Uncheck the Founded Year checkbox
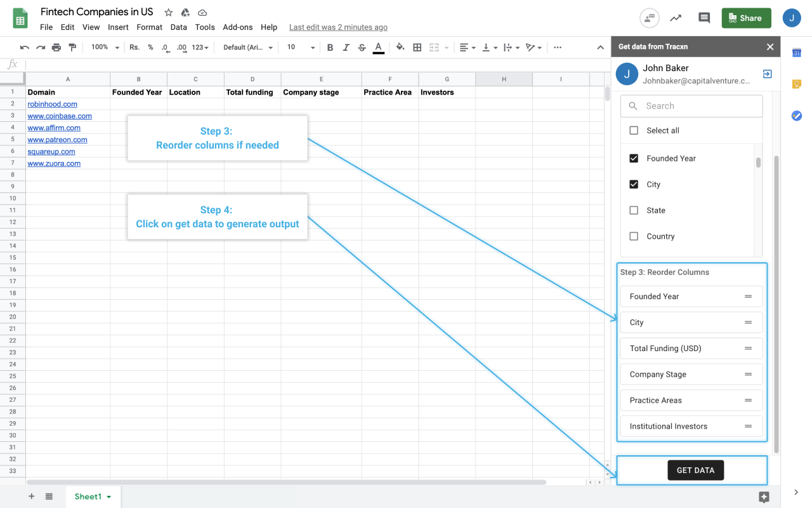 click(x=634, y=159)
